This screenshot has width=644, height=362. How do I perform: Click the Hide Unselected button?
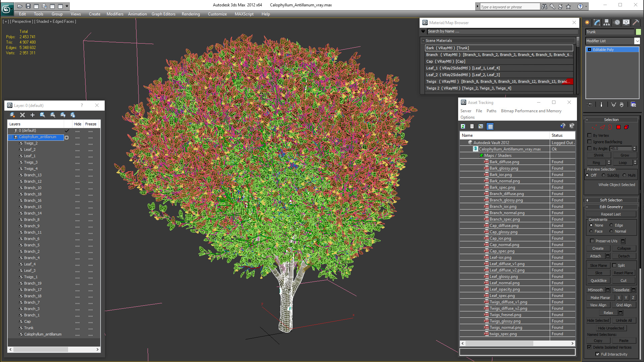tap(611, 328)
